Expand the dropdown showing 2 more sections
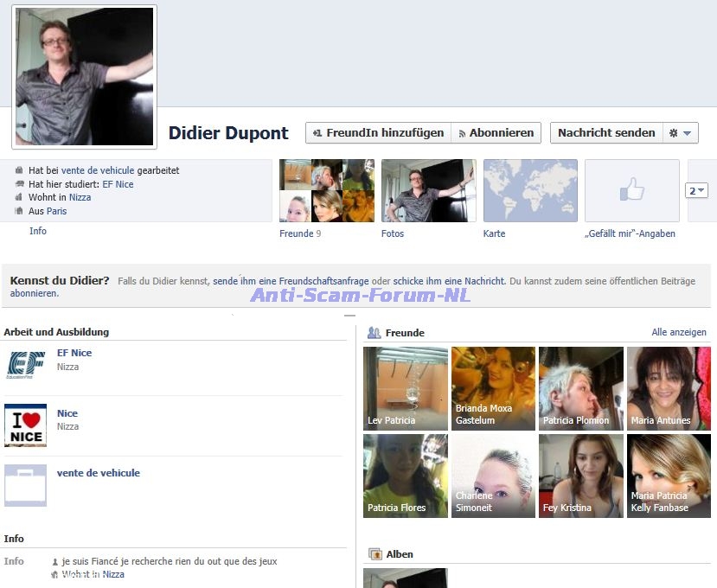This screenshot has height=588, width=717. pyautogui.click(x=697, y=190)
